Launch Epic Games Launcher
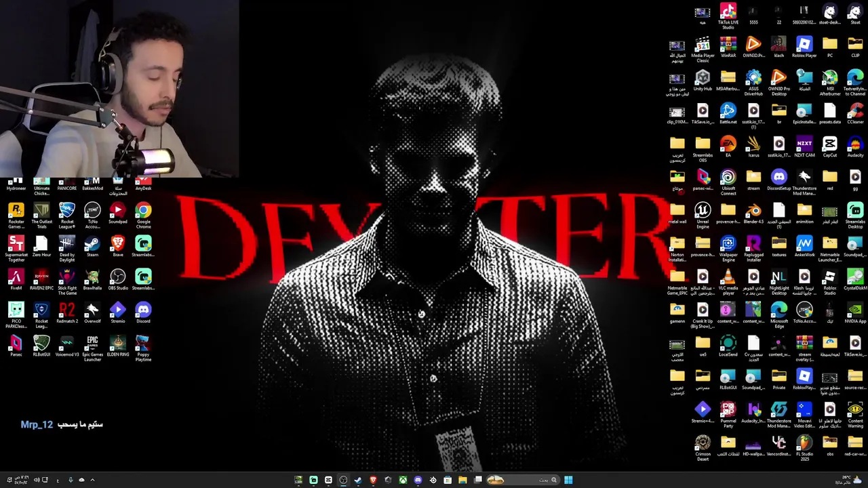868x488 pixels. pos(92,348)
